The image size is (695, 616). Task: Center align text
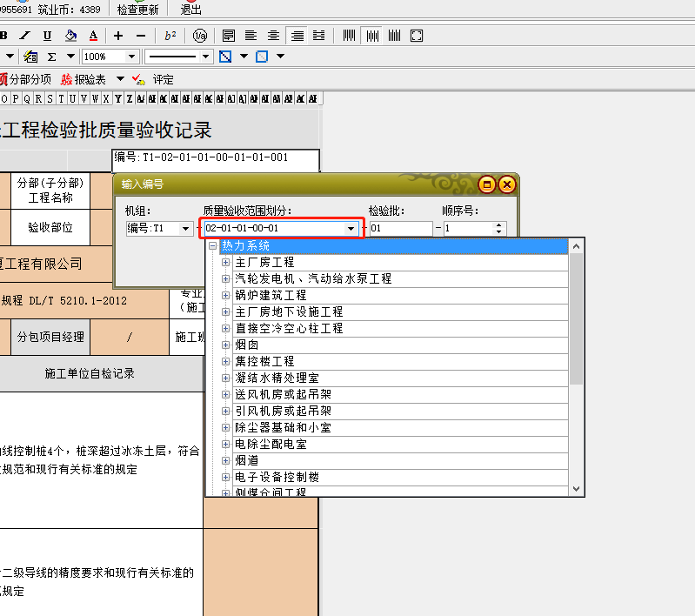273,36
